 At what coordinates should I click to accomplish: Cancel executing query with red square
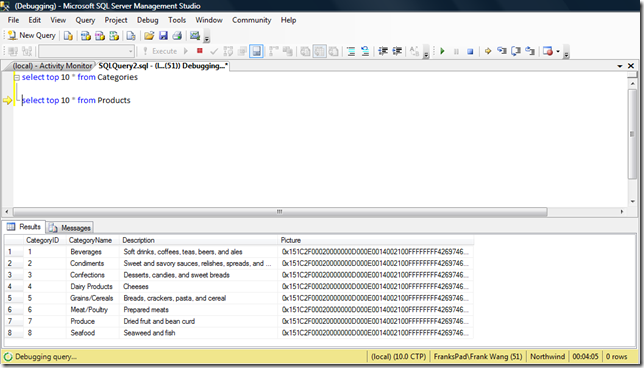tap(200, 51)
